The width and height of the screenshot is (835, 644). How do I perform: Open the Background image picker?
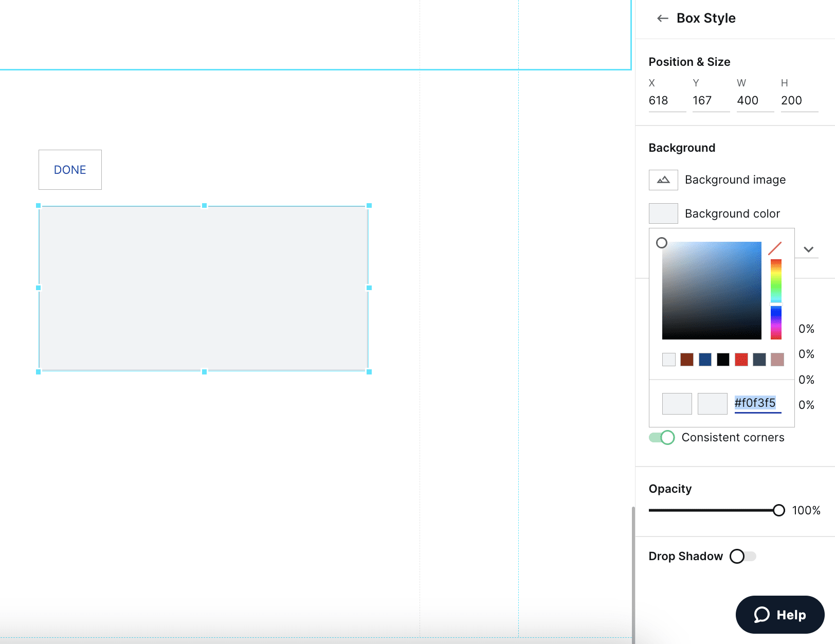tap(663, 180)
